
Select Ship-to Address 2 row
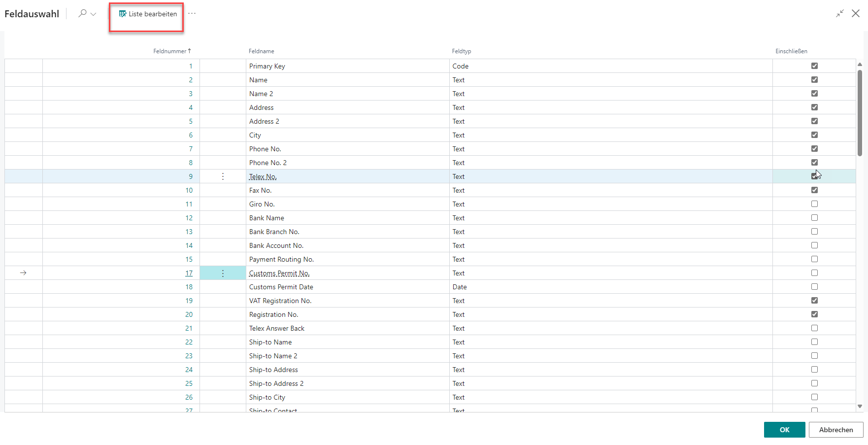pyautogui.click(x=430, y=383)
